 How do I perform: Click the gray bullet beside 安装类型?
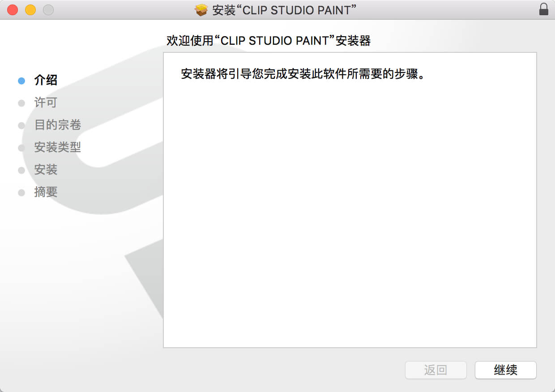point(21,148)
